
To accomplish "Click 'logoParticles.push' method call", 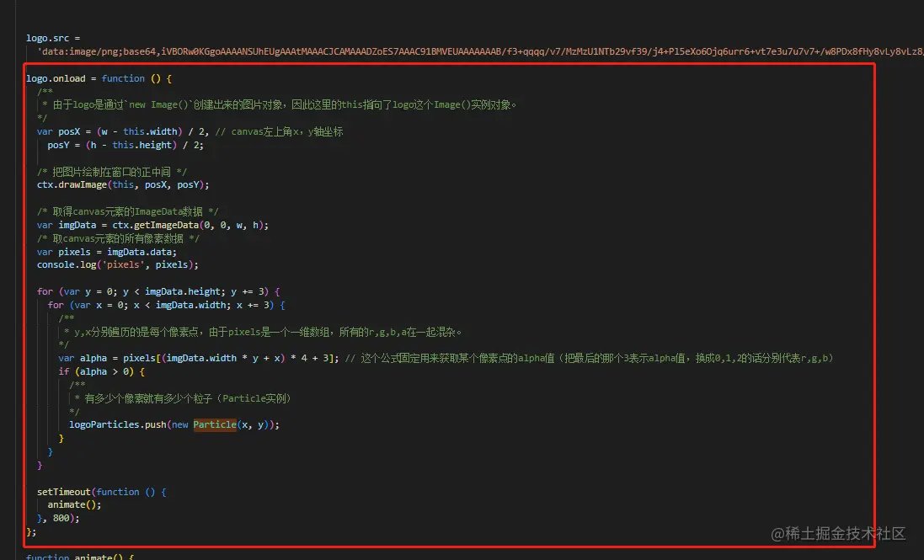I will tap(118, 424).
